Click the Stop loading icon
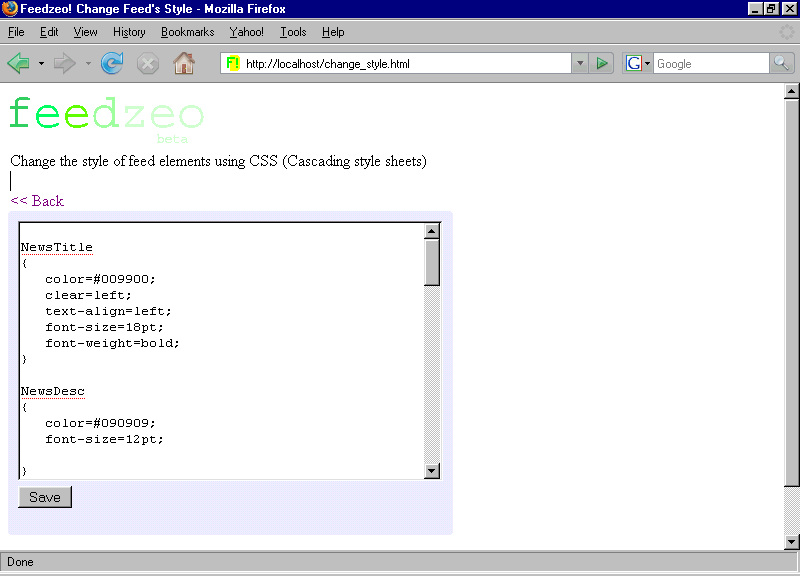The width and height of the screenshot is (800, 576). pyautogui.click(x=148, y=64)
